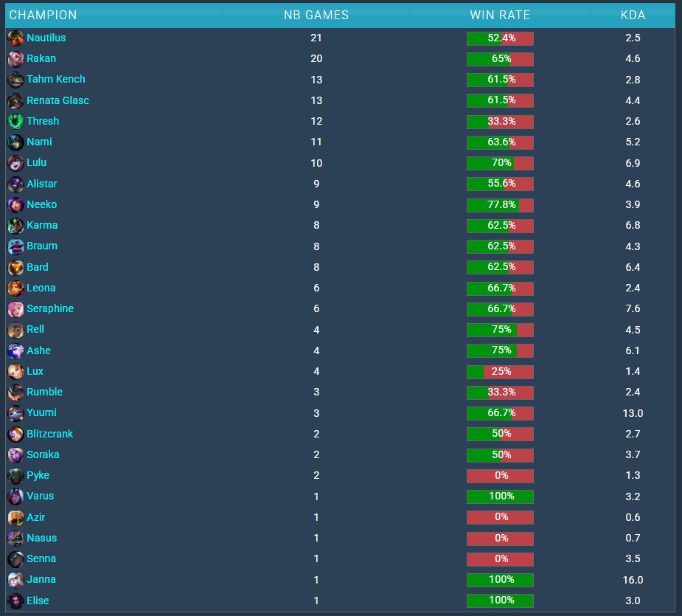Open the Nasus name link
This screenshot has width=682, height=616.
click(x=42, y=538)
